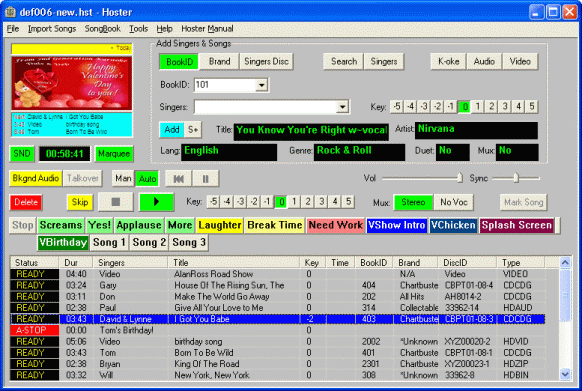
Task: Select the King Of The Road row
Action: [x=278, y=364]
